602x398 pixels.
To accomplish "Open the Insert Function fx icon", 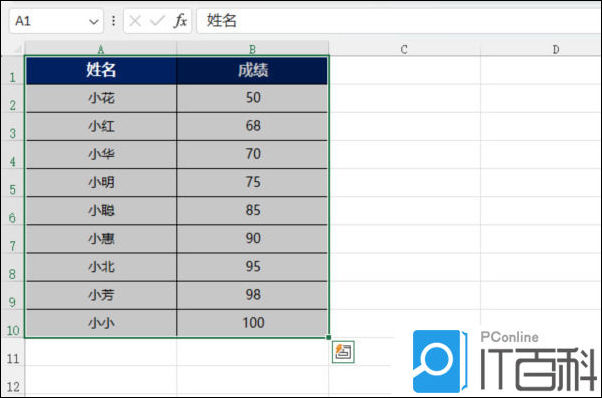I will [180, 21].
